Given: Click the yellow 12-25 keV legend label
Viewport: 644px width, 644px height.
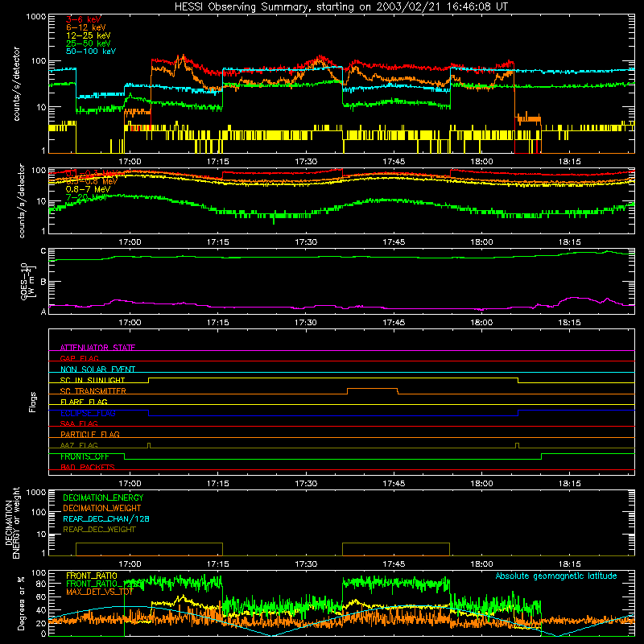Looking at the screenshot, I should pos(89,35).
